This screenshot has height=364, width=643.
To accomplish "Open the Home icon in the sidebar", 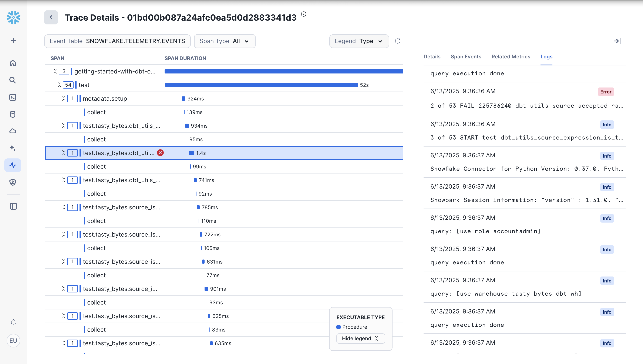I will coord(13,63).
